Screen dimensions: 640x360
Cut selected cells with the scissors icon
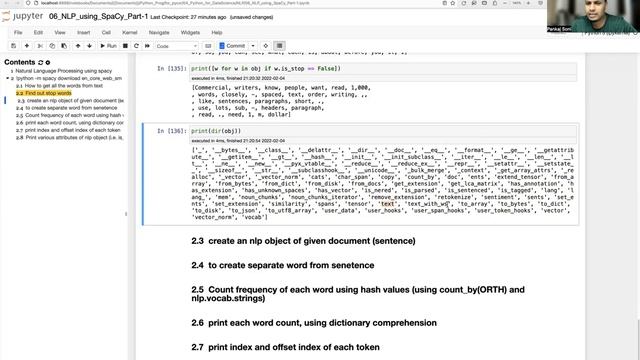coord(40,46)
